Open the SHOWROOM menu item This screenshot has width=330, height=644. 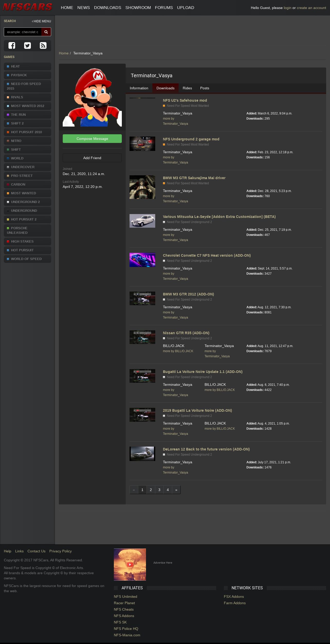pos(138,8)
